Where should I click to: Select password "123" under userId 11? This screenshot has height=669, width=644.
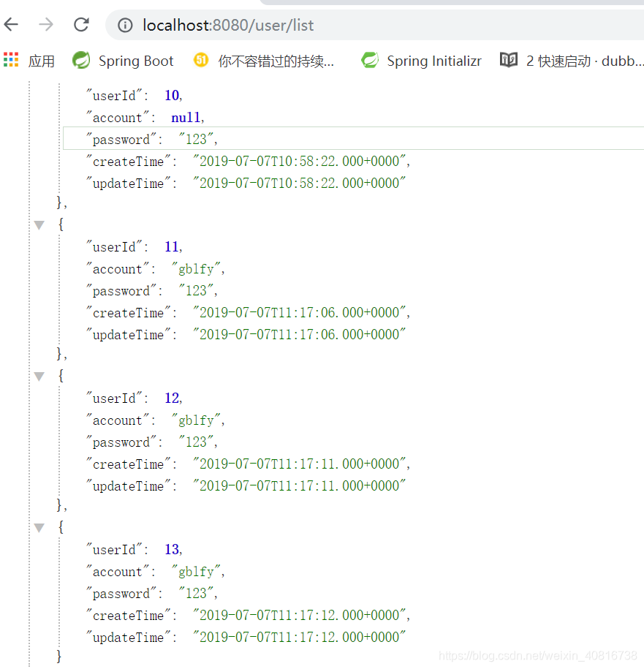[196, 290]
